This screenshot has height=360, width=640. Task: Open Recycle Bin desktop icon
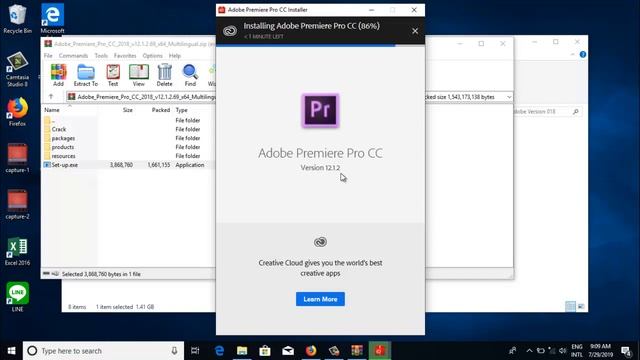point(17,19)
